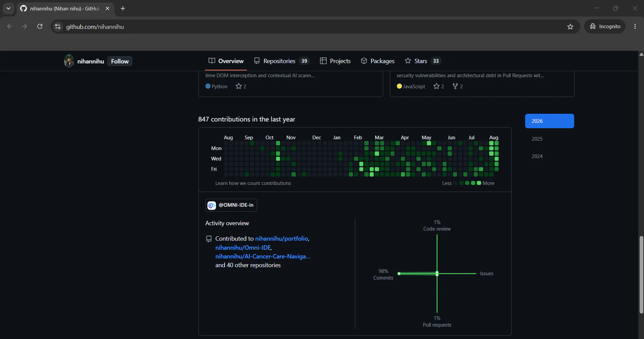The width and height of the screenshot is (644, 339).
Task: Click the nihannihu username in sticky header
Action: pyautogui.click(x=91, y=61)
